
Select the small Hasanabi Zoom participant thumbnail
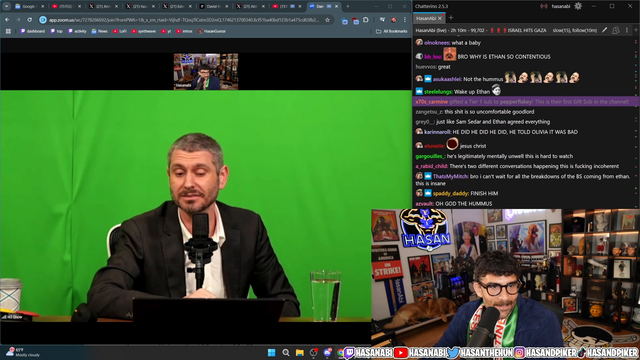206,71
